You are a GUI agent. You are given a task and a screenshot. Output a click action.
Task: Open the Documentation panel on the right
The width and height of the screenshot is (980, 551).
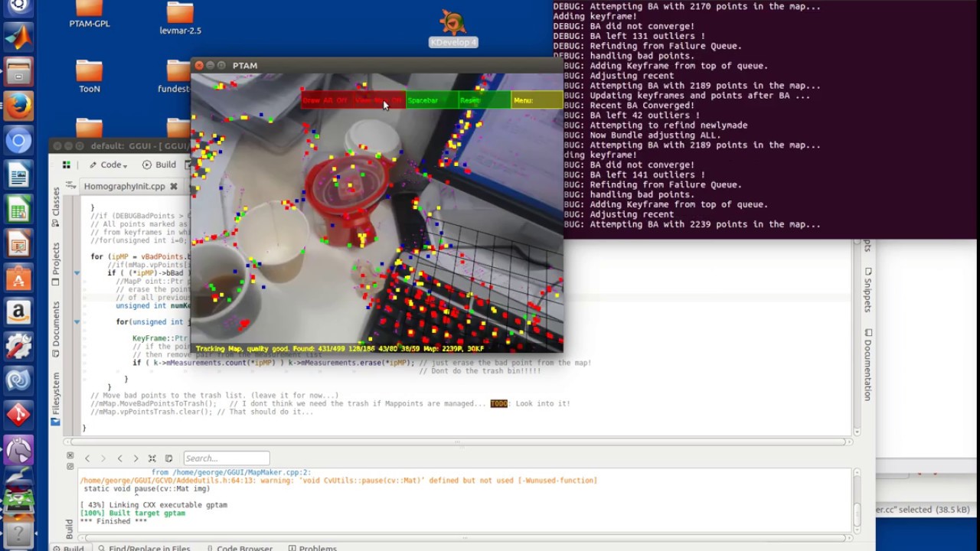pos(868,364)
